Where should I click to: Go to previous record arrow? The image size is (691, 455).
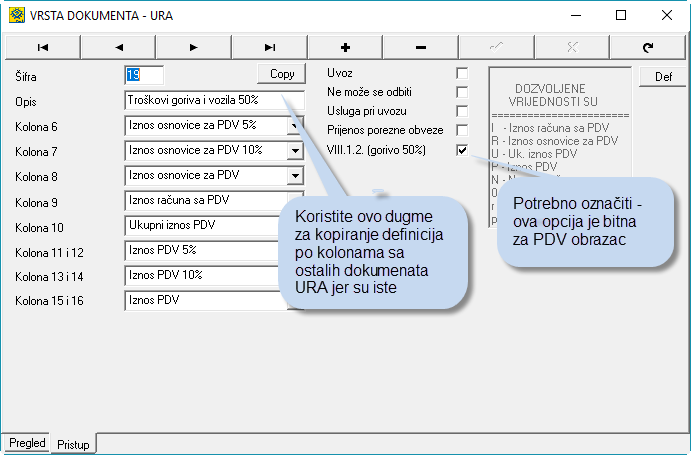pos(118,47)
